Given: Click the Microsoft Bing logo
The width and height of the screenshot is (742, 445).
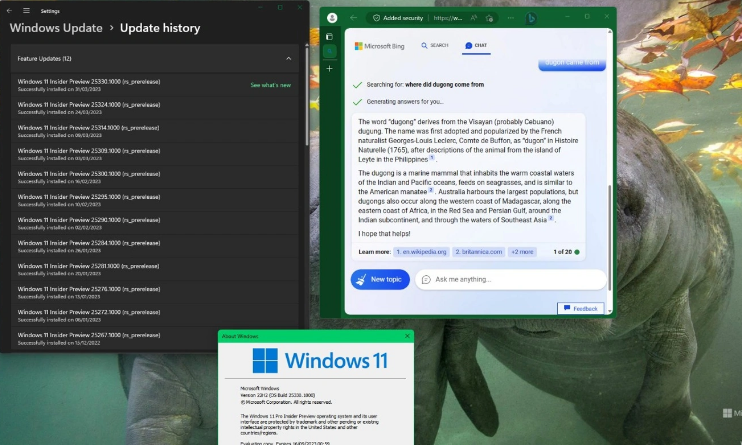Looking at the screenshot, I should [380, 46].
